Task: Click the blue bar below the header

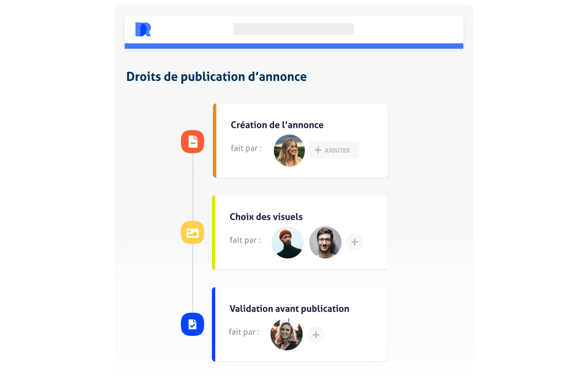Action: tap(294, 46)
